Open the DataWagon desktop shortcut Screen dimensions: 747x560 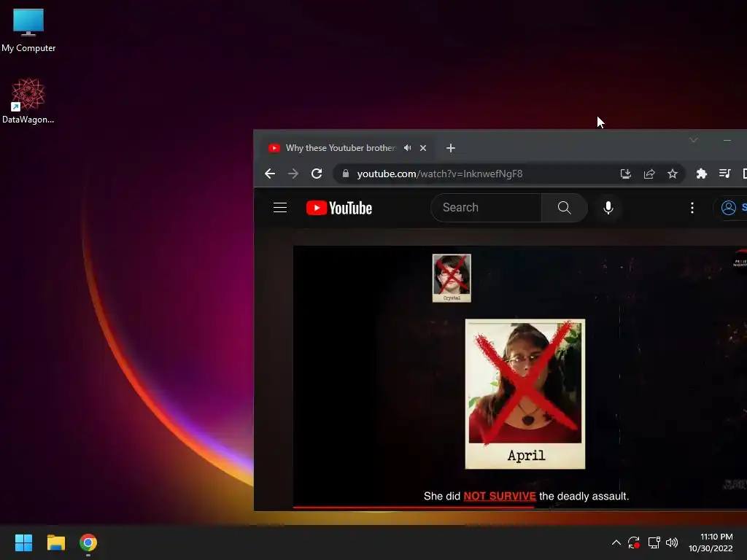(x=28, y=101)
